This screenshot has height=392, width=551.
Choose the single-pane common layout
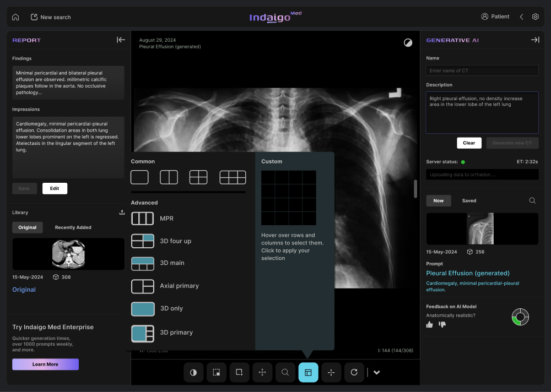[139, 177]
